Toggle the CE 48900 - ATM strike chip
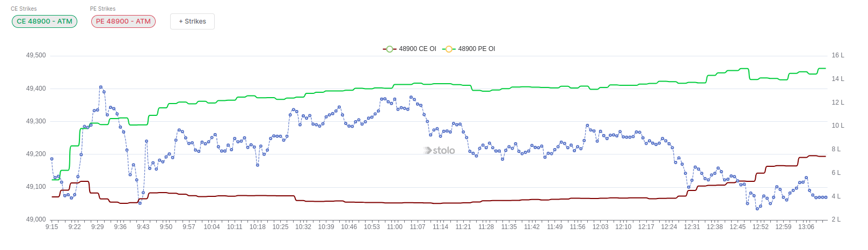868x250 pixels. (x=45, y=21)
